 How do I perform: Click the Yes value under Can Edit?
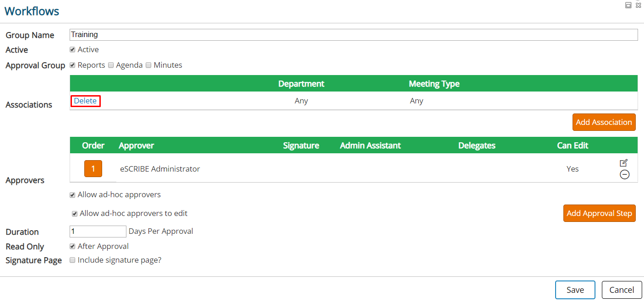(573, 169)
